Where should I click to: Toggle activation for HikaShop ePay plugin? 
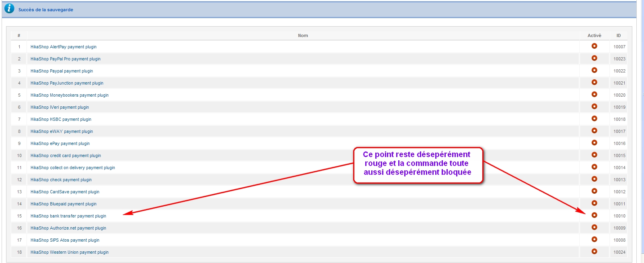[x=594, y=143]
